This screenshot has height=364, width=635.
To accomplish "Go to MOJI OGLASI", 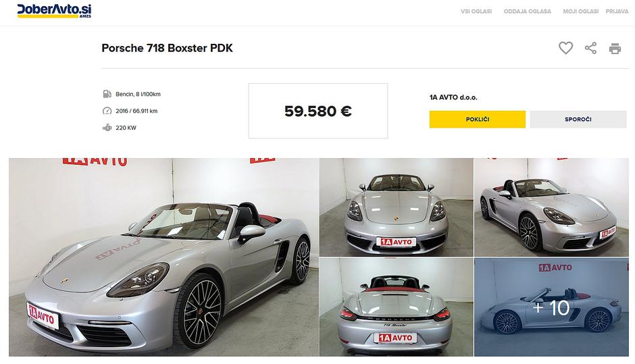I will coord(580,11).
